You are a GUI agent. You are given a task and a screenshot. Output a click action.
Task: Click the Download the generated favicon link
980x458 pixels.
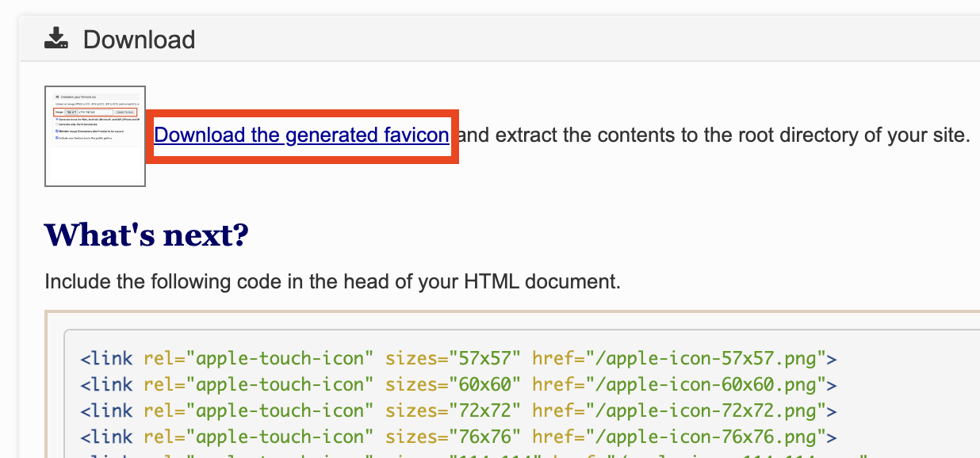point(301,135)
